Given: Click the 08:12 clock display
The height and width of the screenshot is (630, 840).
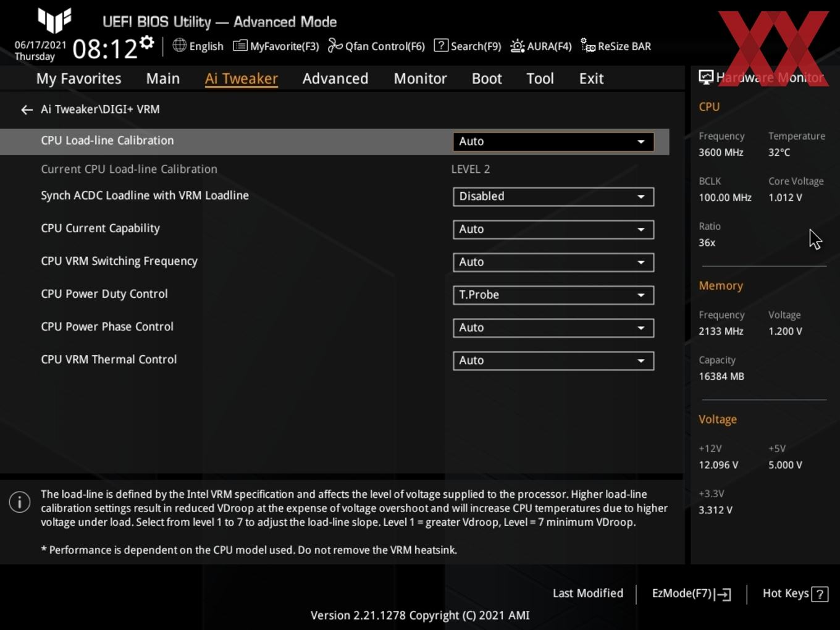Looking at the screenshot, I should click(x=105, y=49).
